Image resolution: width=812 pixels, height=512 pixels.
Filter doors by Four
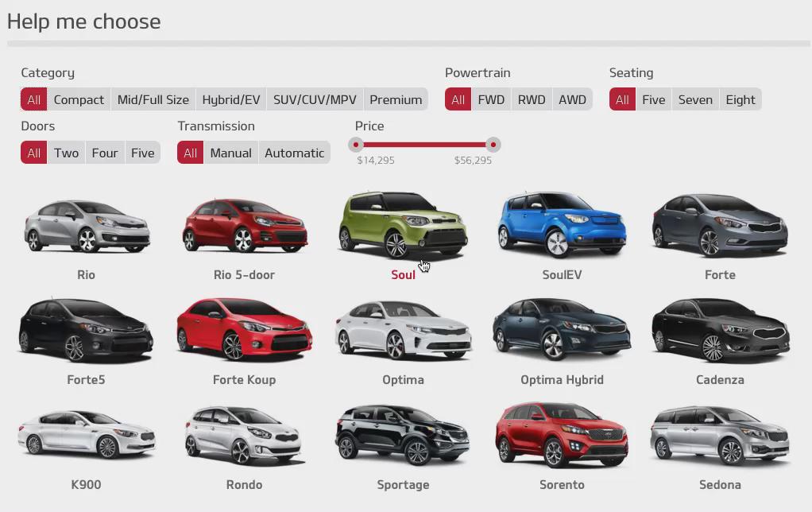(105, 153)
